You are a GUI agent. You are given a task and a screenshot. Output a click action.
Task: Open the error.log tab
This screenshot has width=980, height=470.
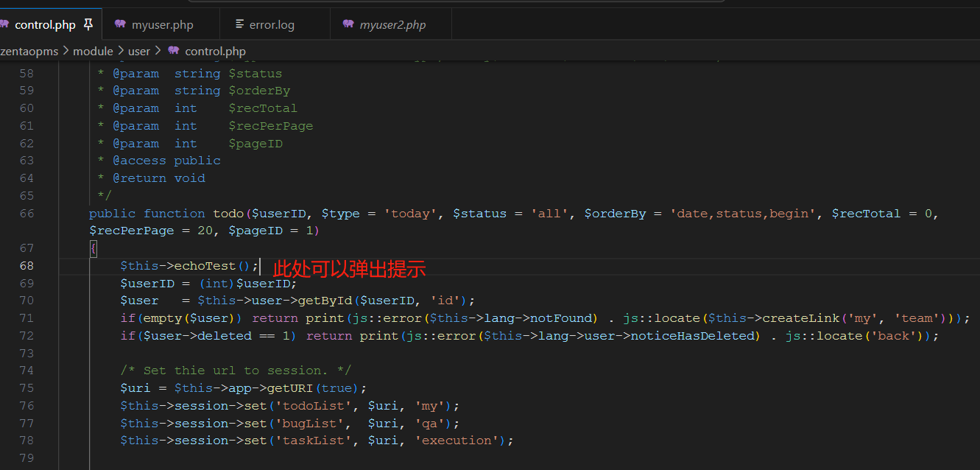pos(272,25)
